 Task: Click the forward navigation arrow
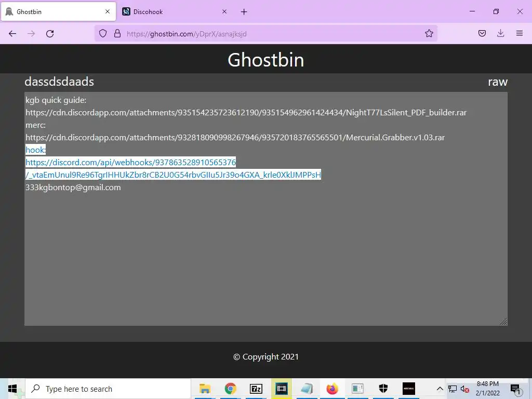pyautogui.click(x=31, y=34)
